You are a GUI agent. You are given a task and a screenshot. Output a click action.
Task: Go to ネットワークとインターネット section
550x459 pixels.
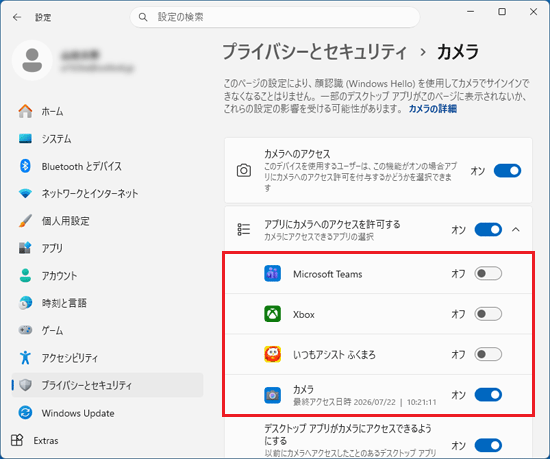(x=107, y=193)
